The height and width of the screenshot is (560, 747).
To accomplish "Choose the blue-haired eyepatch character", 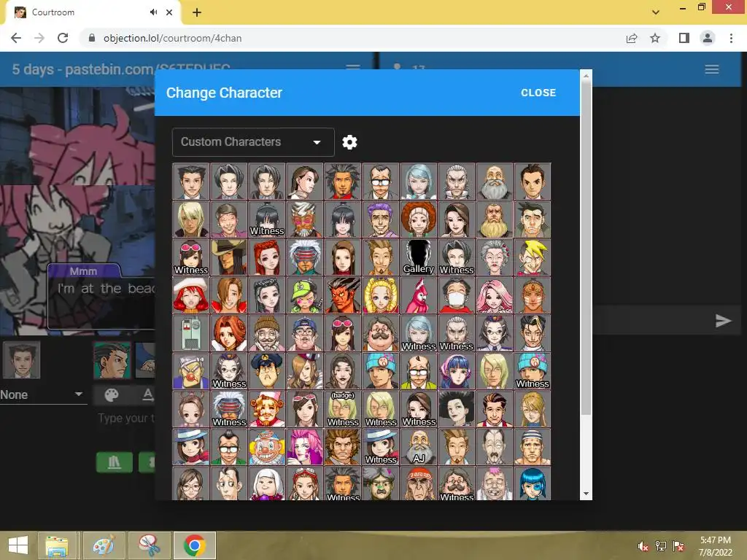I will click(x=532, y=483).
